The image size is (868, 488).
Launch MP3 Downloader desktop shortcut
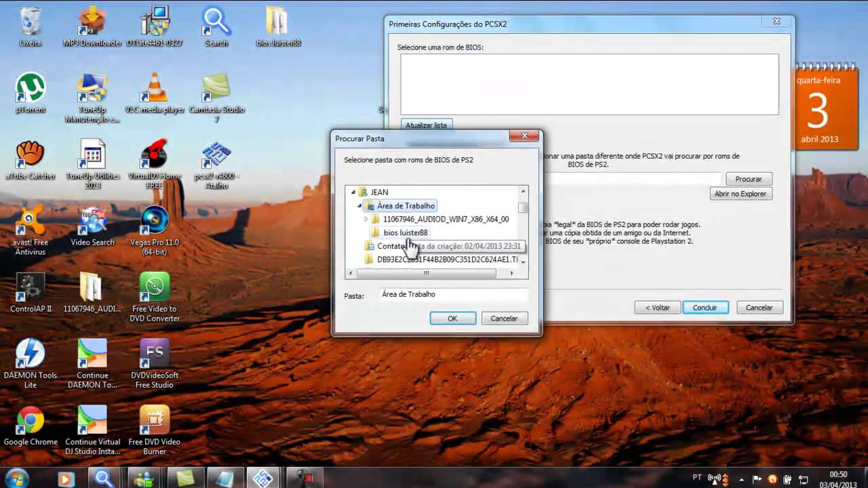[x=92, y=27]
